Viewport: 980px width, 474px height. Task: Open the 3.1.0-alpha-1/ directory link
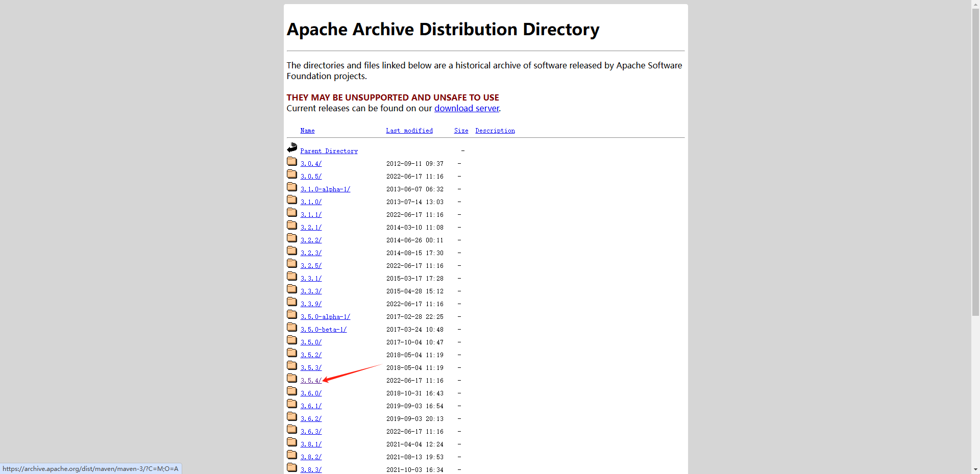tap(325, 189)
